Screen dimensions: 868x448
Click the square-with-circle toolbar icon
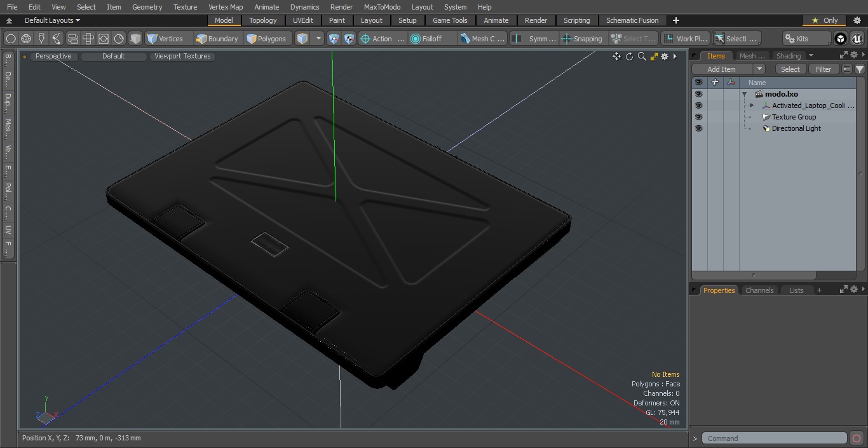[103, 39]
